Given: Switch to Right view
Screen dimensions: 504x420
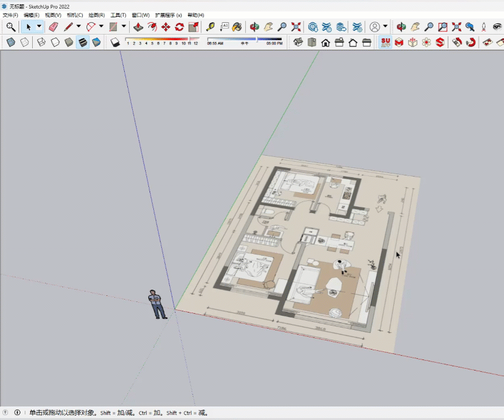Looking at the screenshot, I should [340, 43].
